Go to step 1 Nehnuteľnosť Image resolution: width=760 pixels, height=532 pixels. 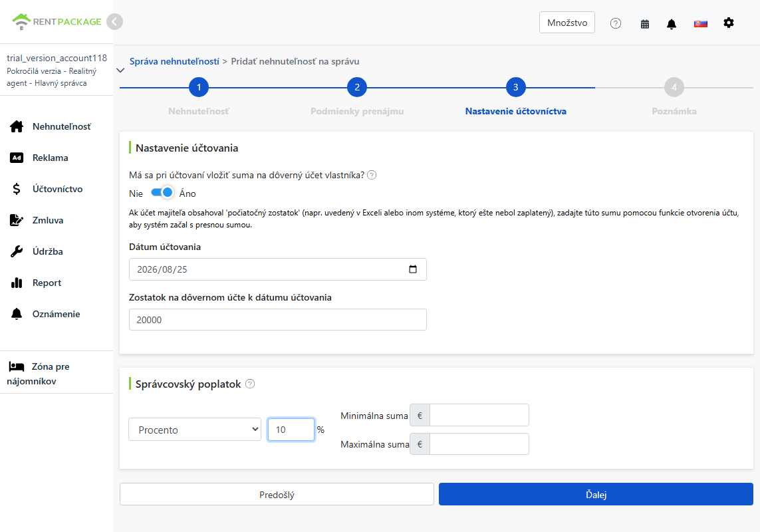199,87
